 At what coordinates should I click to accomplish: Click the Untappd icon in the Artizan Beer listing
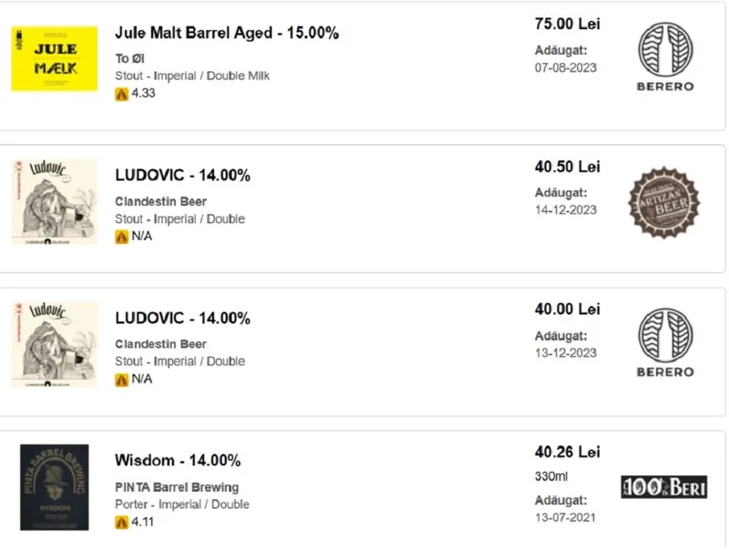click(121, 237)
